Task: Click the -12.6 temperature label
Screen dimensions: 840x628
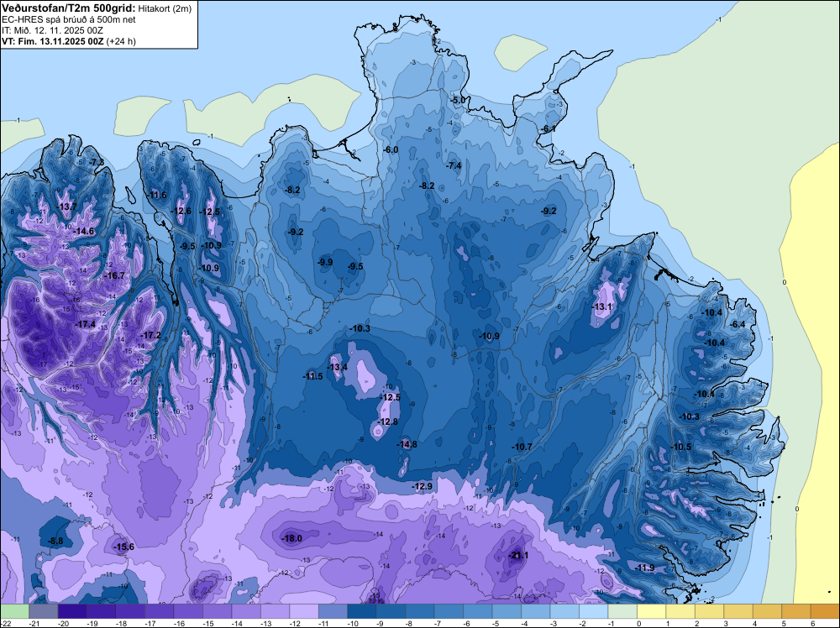Action: (x=181, y=211)
